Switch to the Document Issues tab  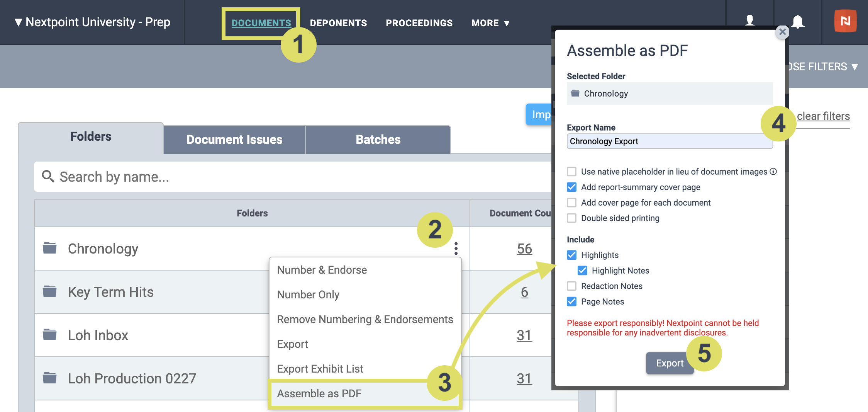[234, 140]
